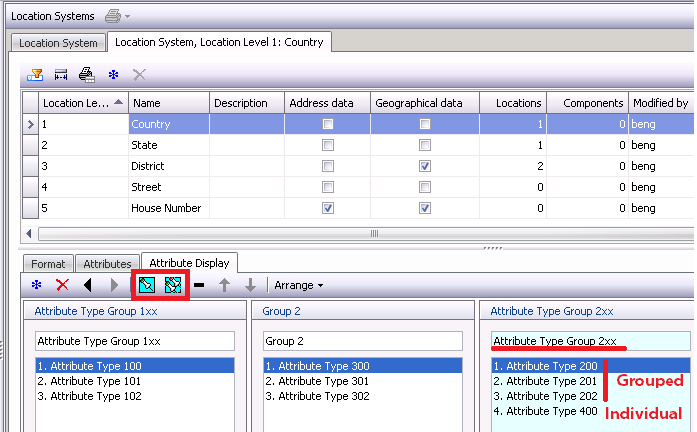Select the District row name cell

coord(169,166)
